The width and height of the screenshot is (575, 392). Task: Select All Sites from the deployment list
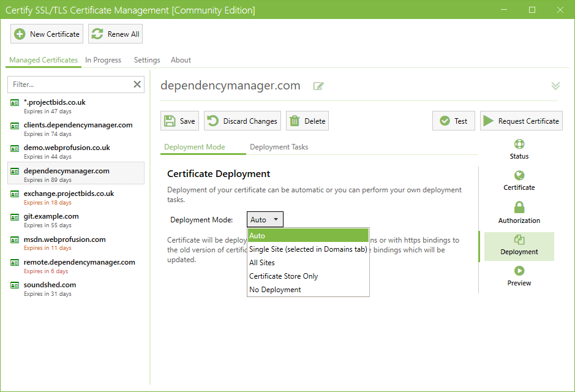[x=262, y=263]
